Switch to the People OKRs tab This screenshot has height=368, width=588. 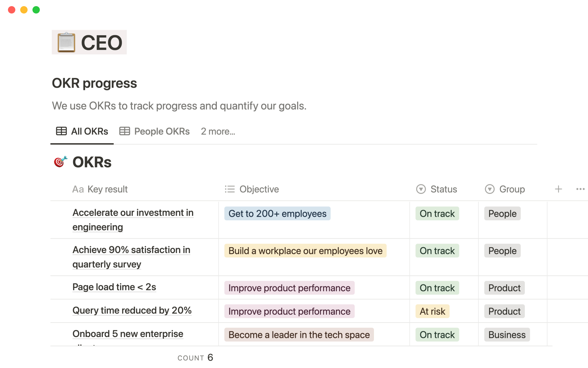pyautogui.click(x=162, y=131)
